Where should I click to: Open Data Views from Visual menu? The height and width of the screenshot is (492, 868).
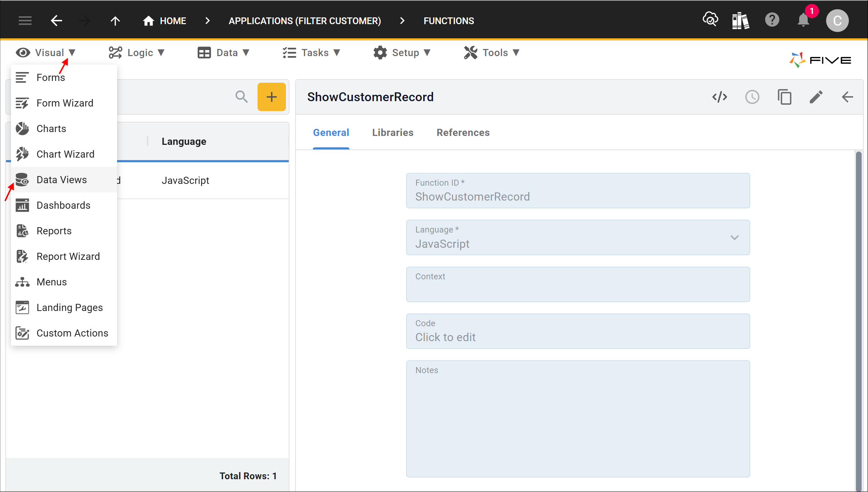(x=61, y=180)
